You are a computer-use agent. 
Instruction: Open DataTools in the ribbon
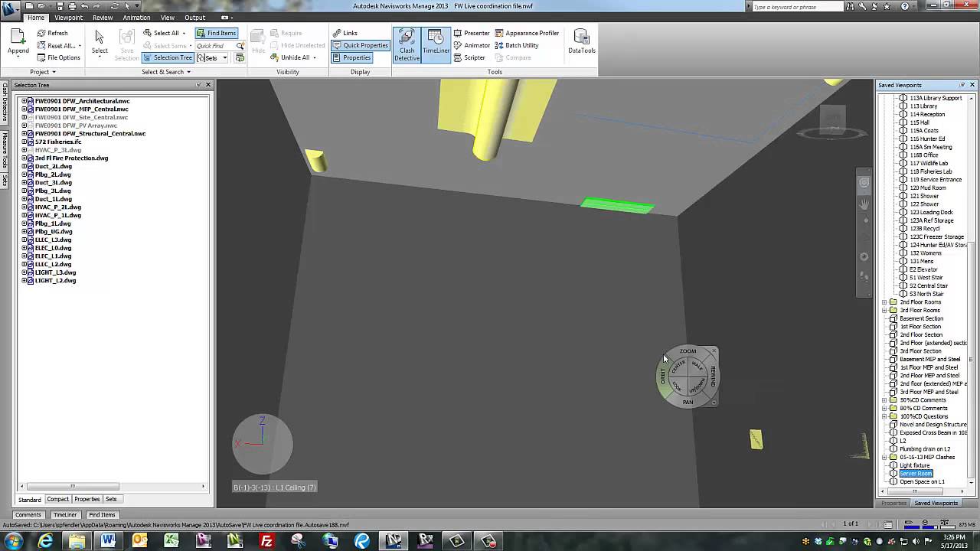point(581,41)
